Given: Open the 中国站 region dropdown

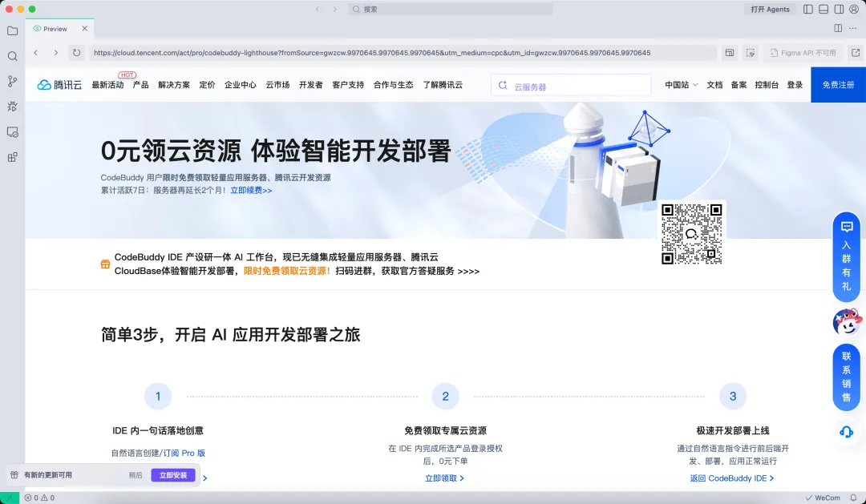Looking at the screenshot, I should [681, 85].
